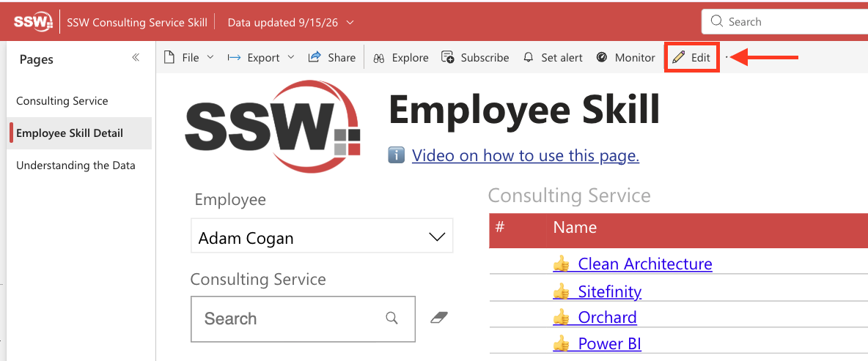Viewport: 868px width, 361px height.
Task: Click the magnifier icon in top Search
Action: (717, 21)
